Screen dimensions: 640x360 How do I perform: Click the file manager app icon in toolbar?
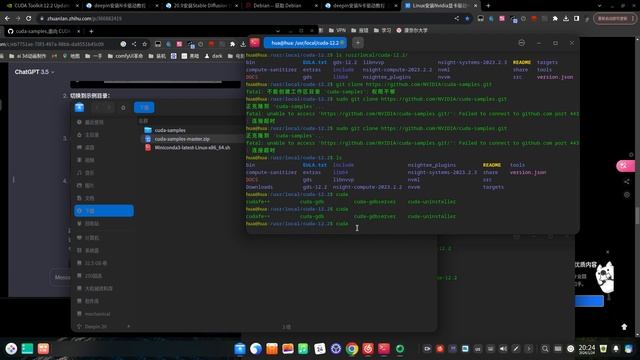click(x=79, y=107)
